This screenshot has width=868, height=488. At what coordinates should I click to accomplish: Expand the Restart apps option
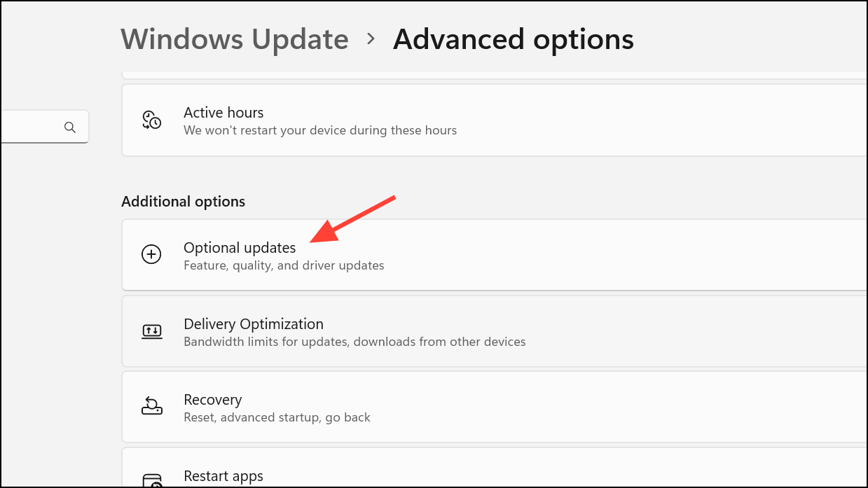pyautogui.click(x=495, y=468)
